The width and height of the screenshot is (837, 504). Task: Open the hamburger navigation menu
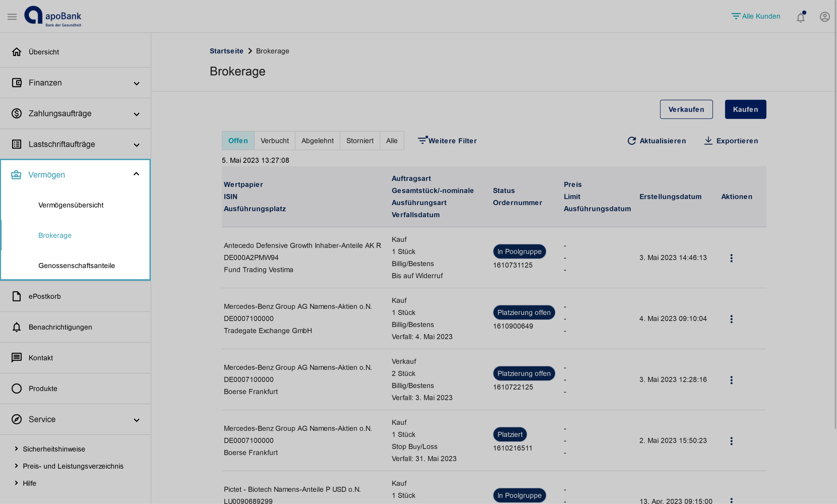pos(12,16)
